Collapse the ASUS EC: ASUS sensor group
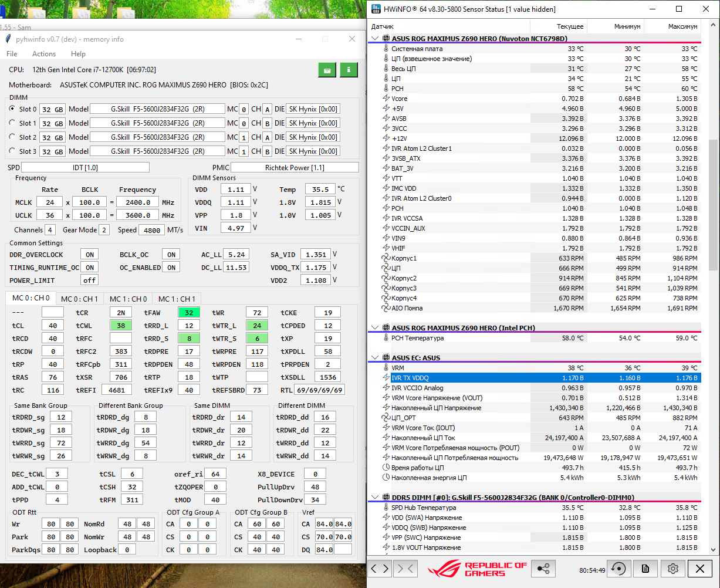 375,357
